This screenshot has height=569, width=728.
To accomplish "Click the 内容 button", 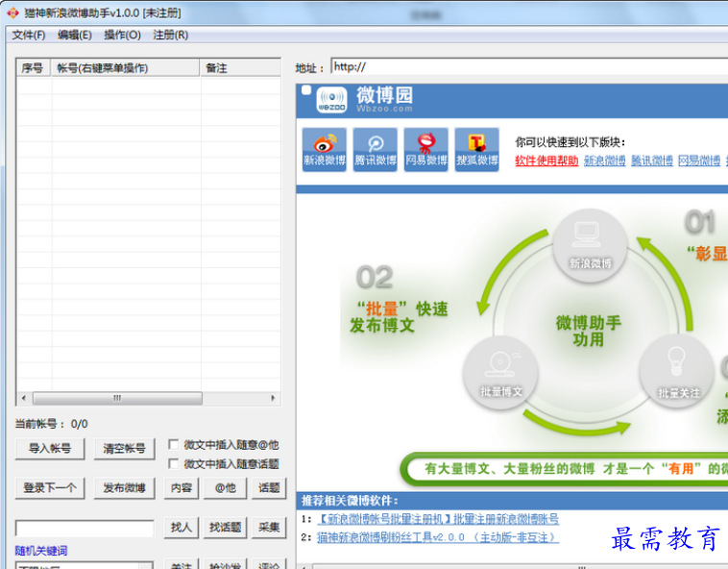I will click(x=182, y=488).
